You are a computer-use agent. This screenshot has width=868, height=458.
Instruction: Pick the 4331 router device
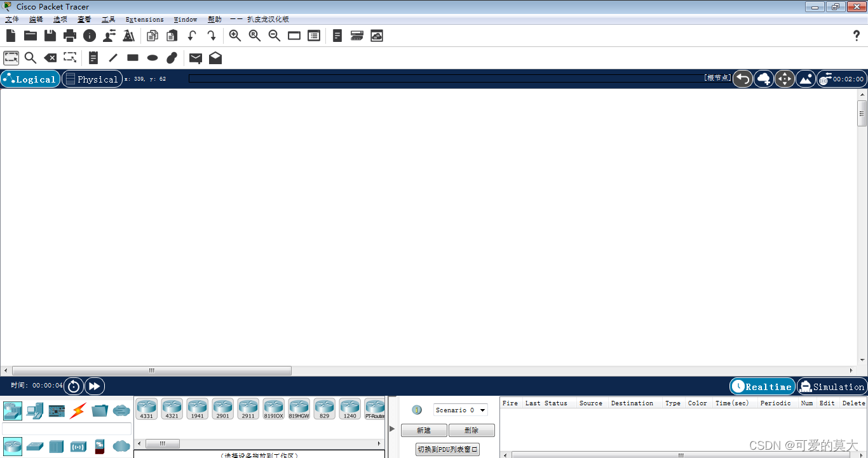[147, 409]
